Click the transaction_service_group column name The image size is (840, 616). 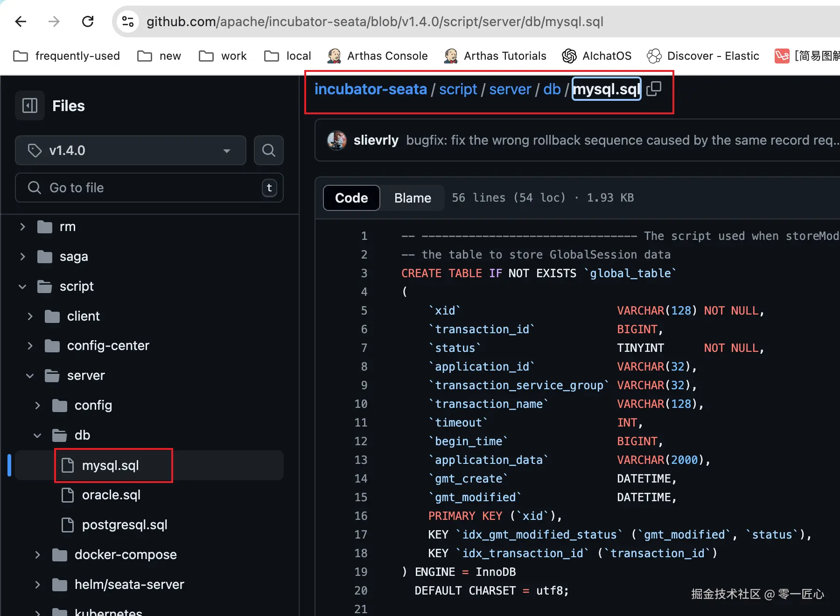[x=518, y=385]
